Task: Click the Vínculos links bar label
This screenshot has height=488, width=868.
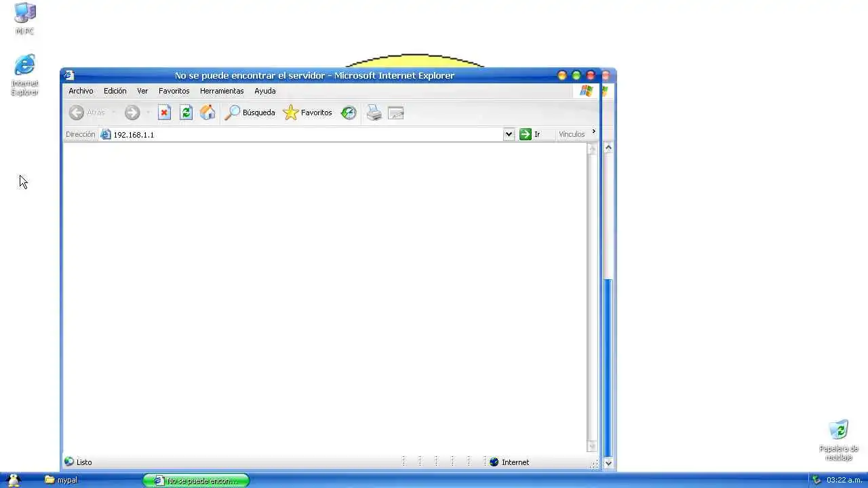Action: 572,134
